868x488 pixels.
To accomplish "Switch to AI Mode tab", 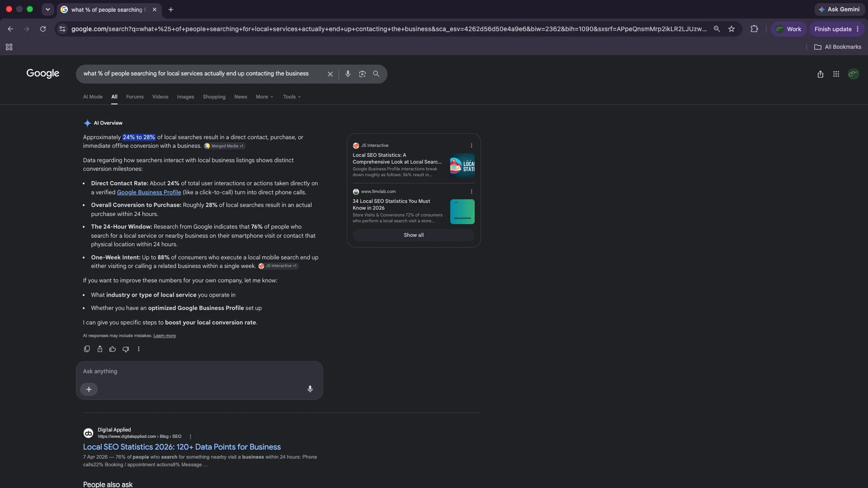I will [x=93, y=97].
